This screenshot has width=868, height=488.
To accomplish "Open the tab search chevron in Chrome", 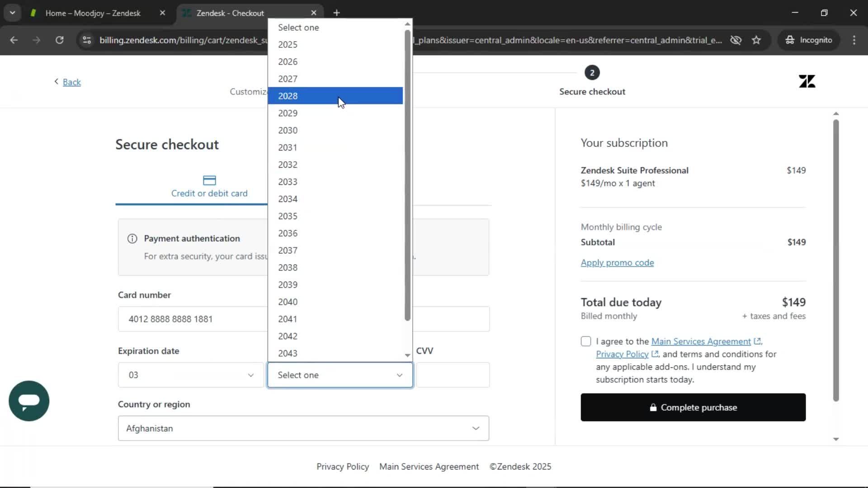I will click(13, 13).
